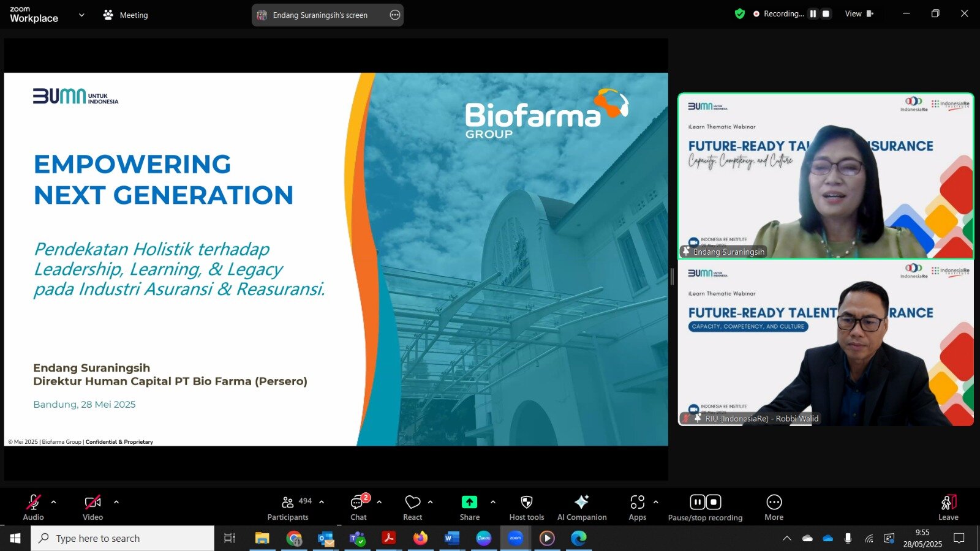Viewport: 980px width, 551px height.
Task: Open Task View on taskbar
Action: tap(230, 538)
